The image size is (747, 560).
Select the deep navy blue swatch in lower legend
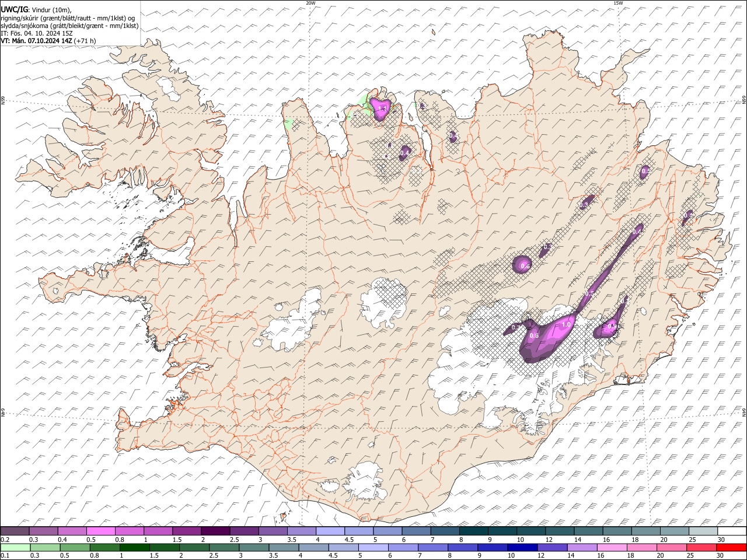coord(522,547)
